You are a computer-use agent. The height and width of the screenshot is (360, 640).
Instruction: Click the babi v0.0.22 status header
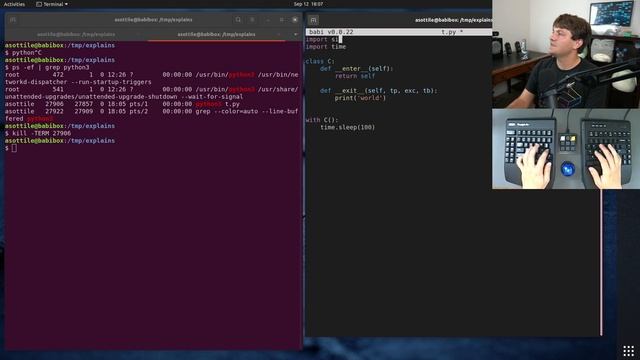pos(331,32)
